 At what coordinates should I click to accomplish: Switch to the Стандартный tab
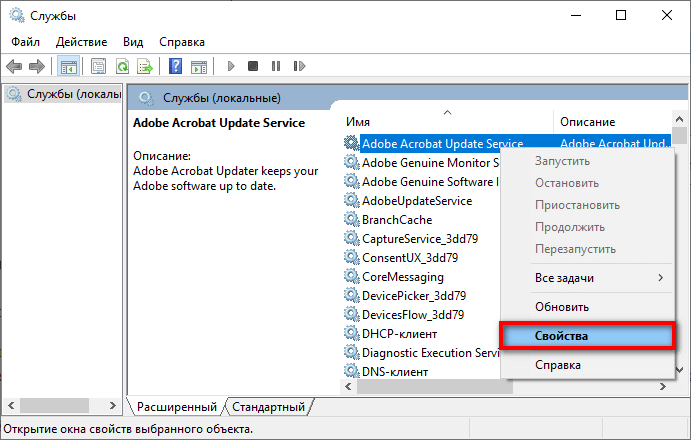[268, 406]
